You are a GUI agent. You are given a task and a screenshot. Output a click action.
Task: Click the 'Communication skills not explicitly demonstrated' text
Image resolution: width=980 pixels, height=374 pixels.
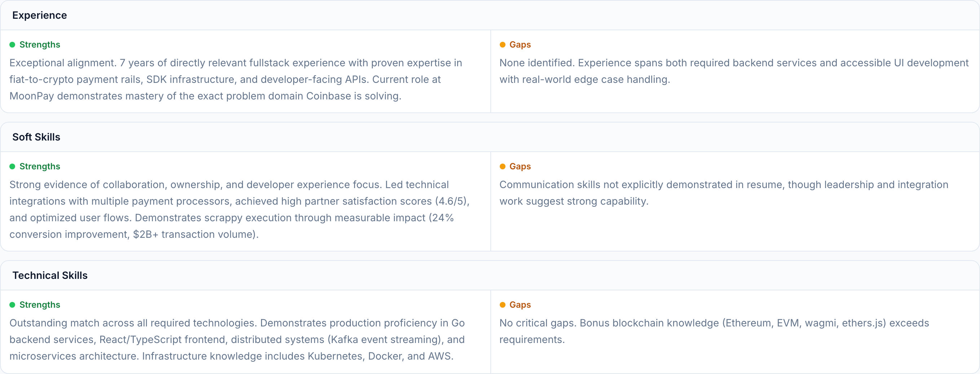pos(724,193)
